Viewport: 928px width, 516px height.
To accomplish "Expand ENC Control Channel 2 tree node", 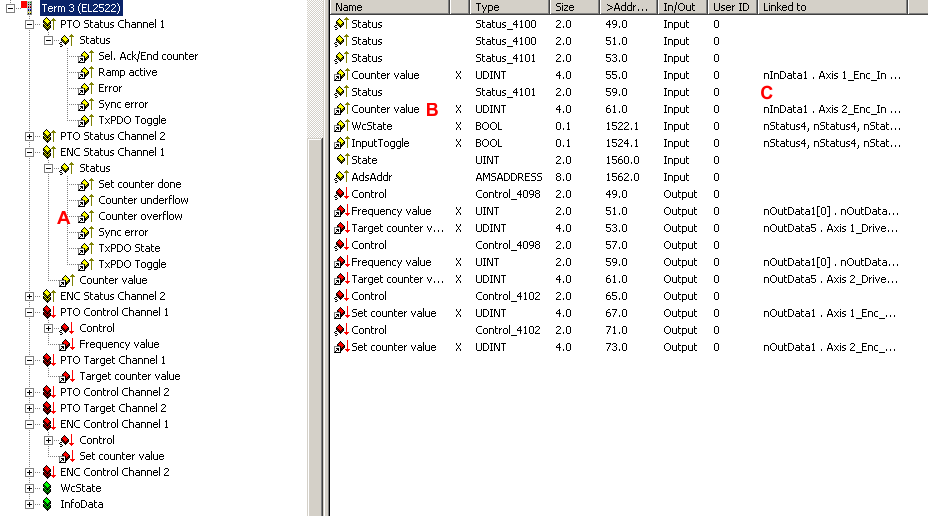I will pos(29,472).
